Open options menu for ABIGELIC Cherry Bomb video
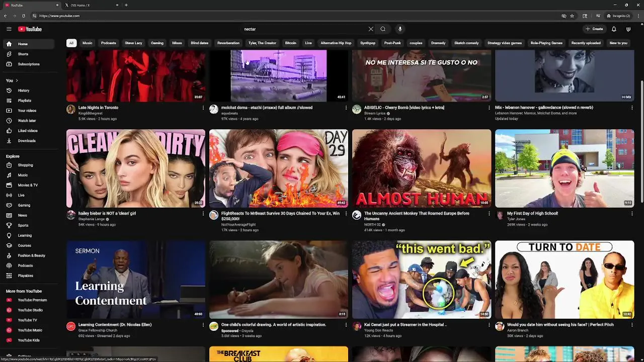 click(489, 108)
